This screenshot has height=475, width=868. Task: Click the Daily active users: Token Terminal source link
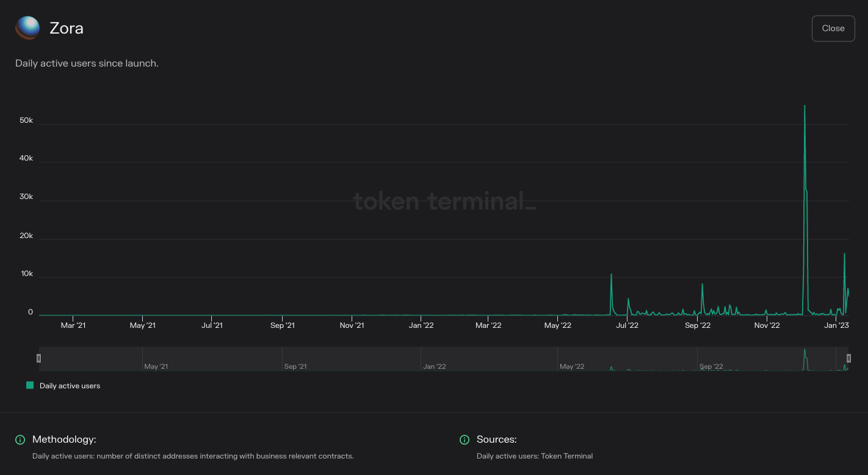(535, 455)
